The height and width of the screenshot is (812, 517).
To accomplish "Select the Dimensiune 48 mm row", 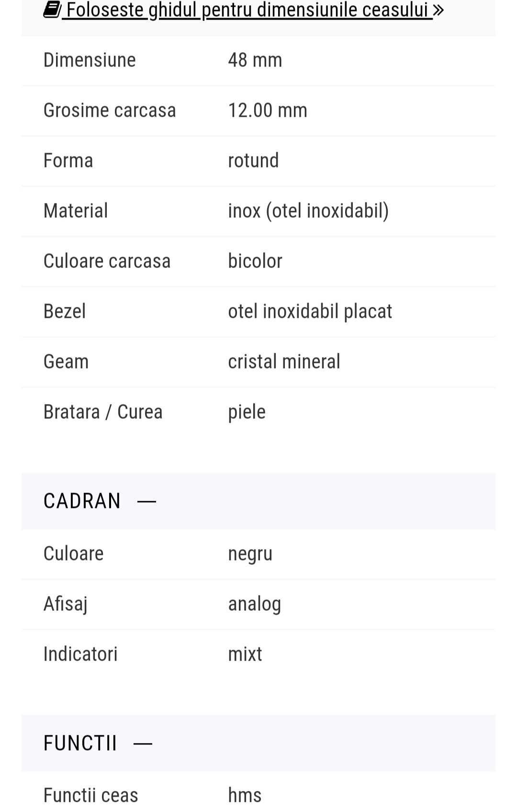I will point(258,60).
